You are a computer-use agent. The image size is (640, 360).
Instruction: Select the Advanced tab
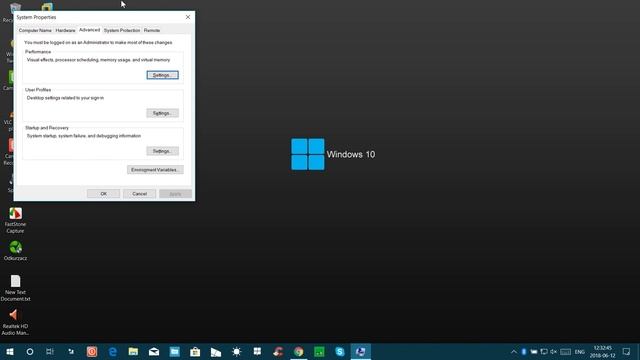[89, 30]
